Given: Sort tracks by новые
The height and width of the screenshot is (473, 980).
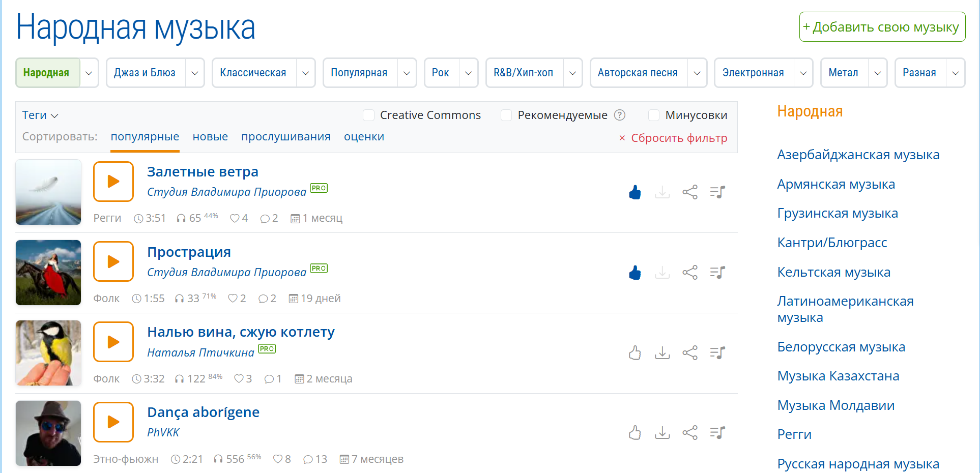Looking at the screenshot, I should [x=210, y=137].
